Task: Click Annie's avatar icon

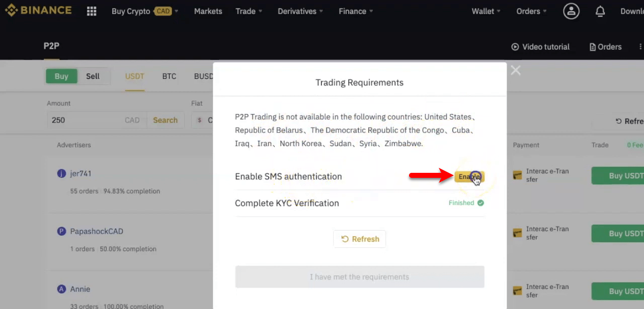Action: pos(61,289)
